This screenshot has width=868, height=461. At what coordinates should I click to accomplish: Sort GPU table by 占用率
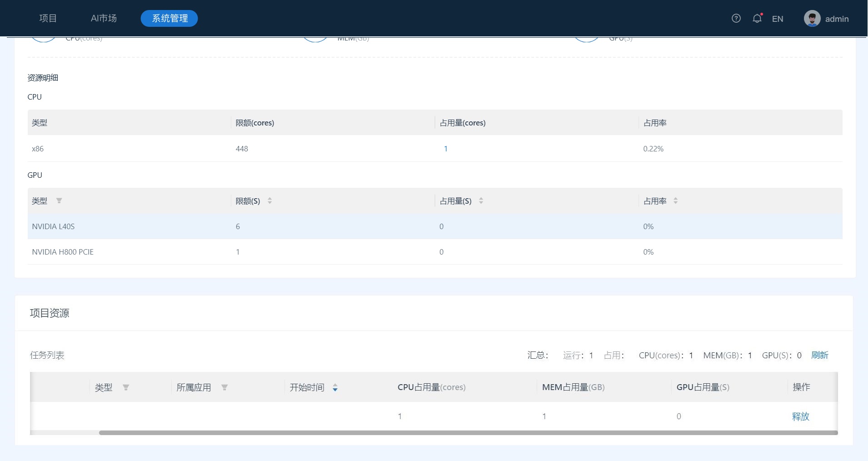675,201
